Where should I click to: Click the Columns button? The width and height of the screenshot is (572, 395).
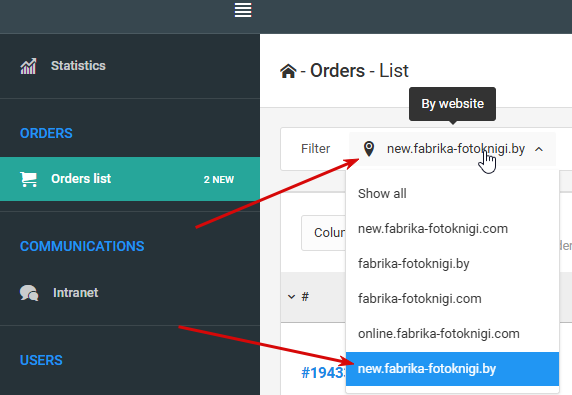324,233
